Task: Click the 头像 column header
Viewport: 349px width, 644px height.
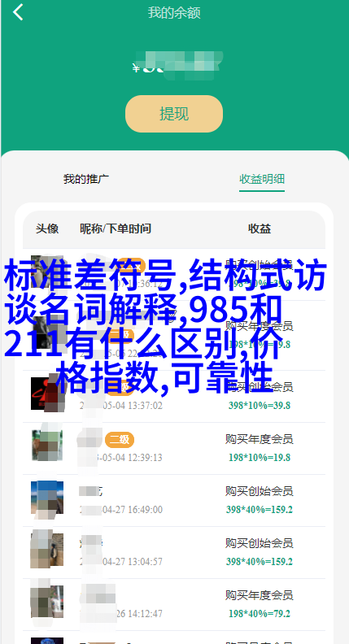Action: 47,228
